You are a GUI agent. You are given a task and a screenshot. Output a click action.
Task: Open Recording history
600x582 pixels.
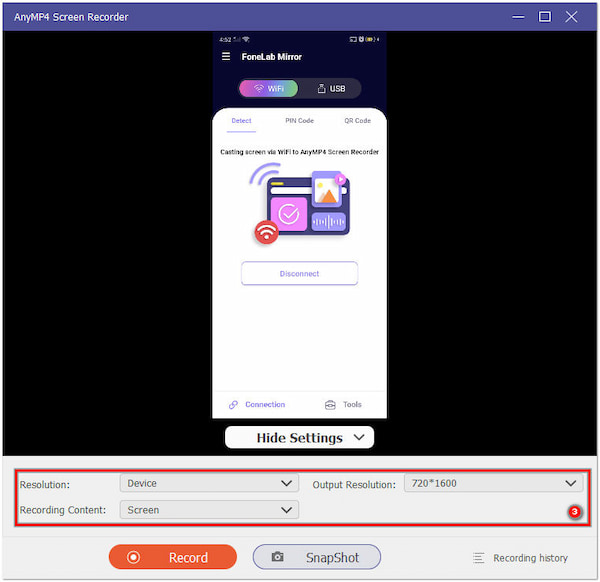tap(520, 558)
